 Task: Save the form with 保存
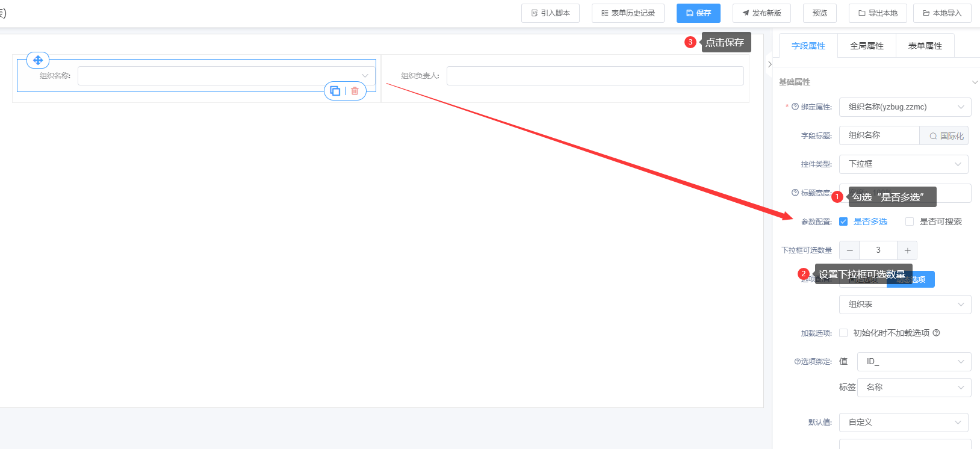tap(698, 13)
